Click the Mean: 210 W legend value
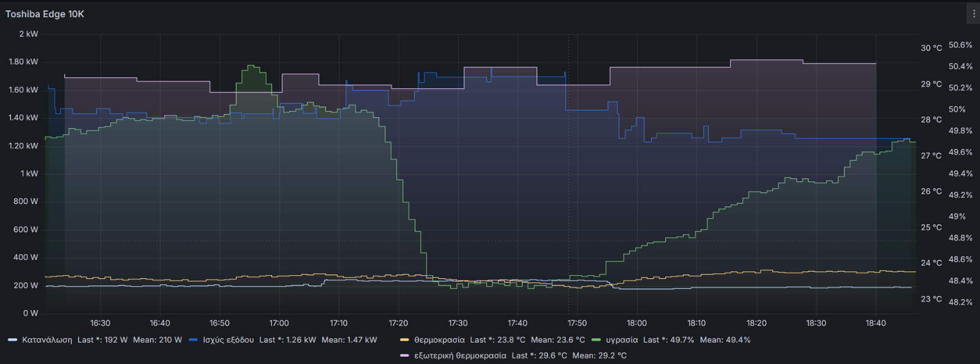Image resolution: width=980 pixels, height=364 pixels. pos(157,339)
